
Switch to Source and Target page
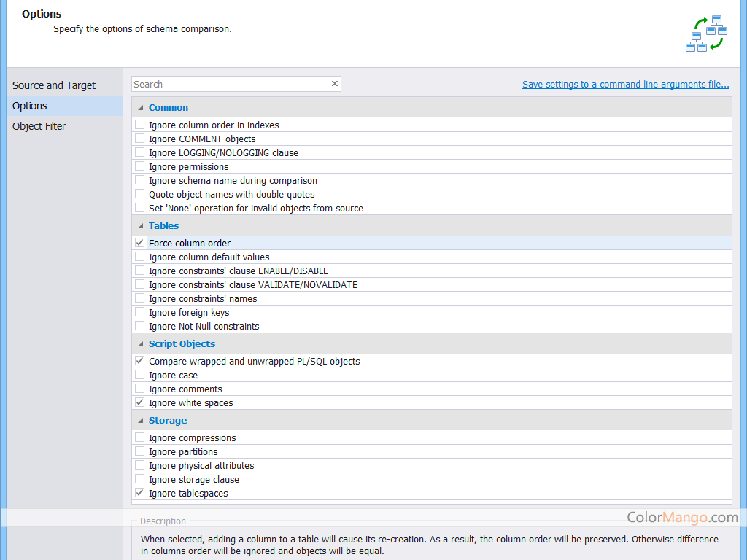(53, 85)
